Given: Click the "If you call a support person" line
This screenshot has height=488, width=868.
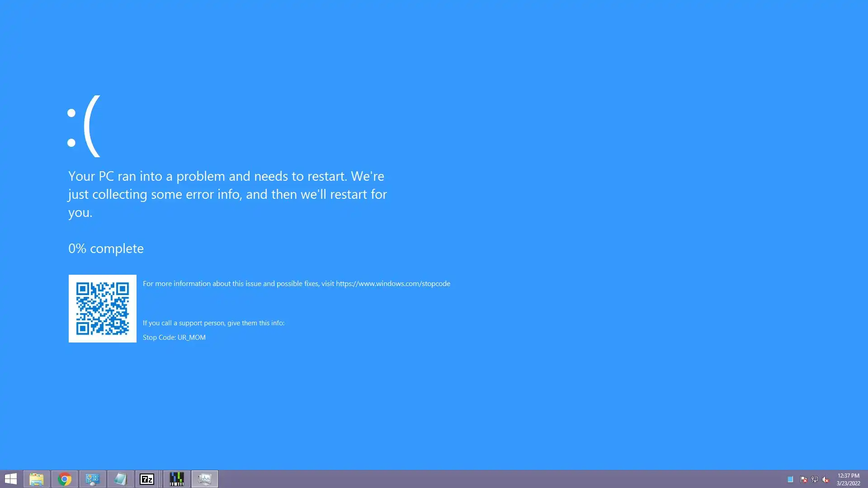Looking at the screenshot, I should pos(213,323).
